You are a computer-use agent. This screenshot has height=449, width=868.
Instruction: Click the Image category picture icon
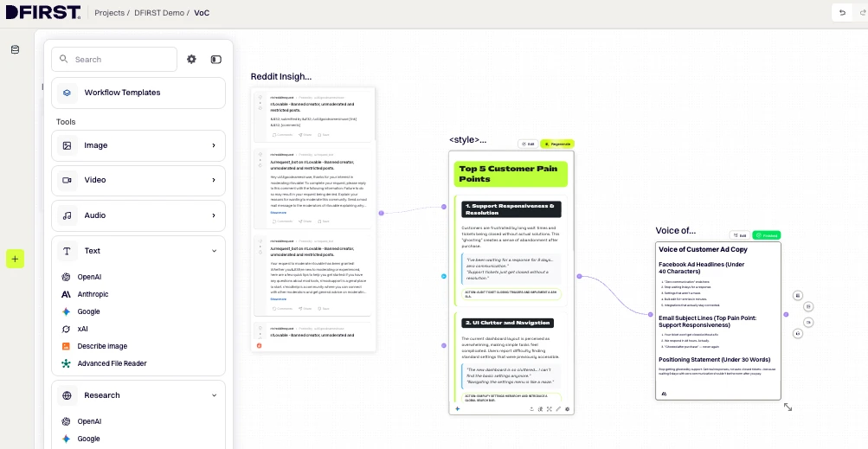[67, 145]
